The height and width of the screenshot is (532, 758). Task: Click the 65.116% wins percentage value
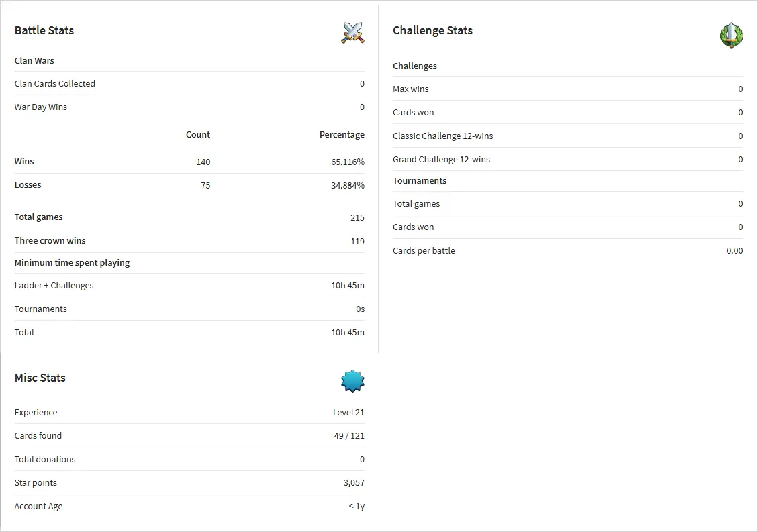click(347, 162)
